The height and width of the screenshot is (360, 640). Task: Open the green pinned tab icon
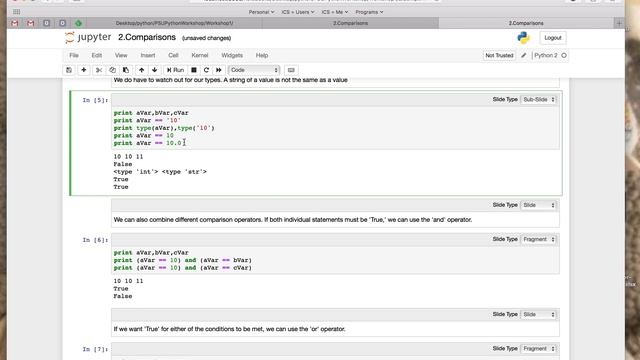point(78,23)
